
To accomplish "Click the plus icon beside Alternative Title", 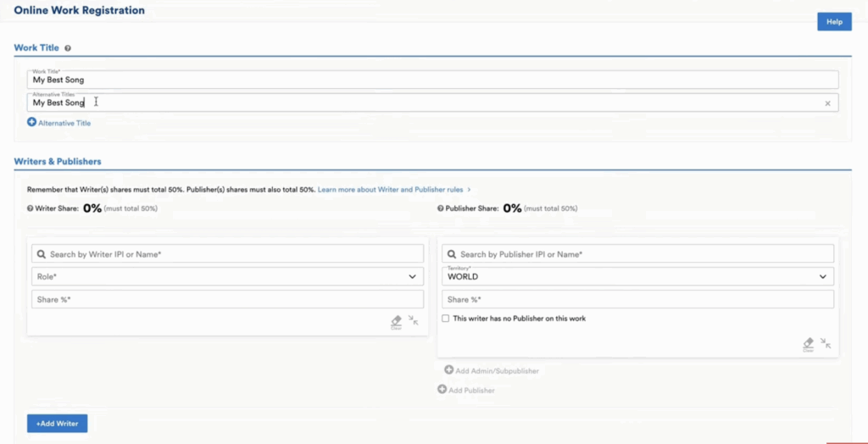I will (x=32, y=122).
